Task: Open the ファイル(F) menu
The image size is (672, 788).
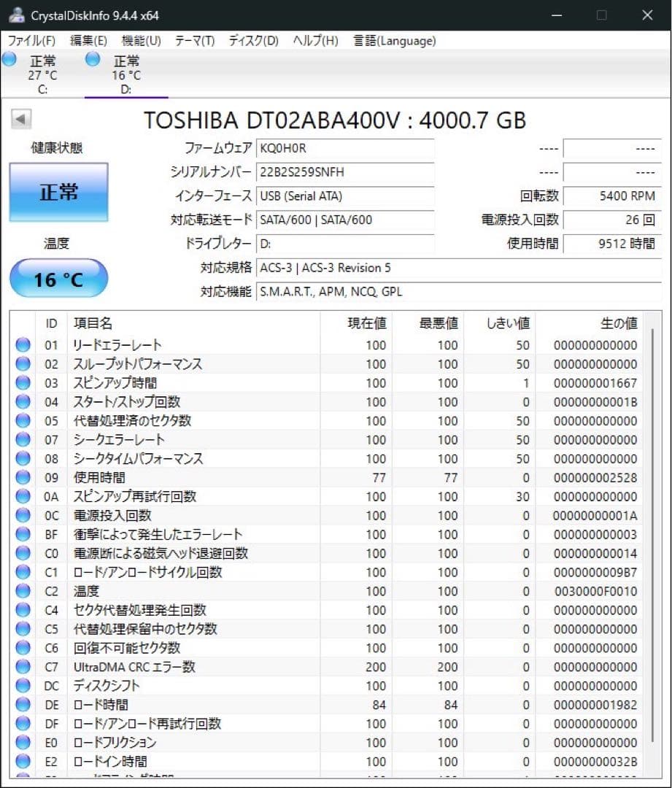Action: (x=31, y=41)
